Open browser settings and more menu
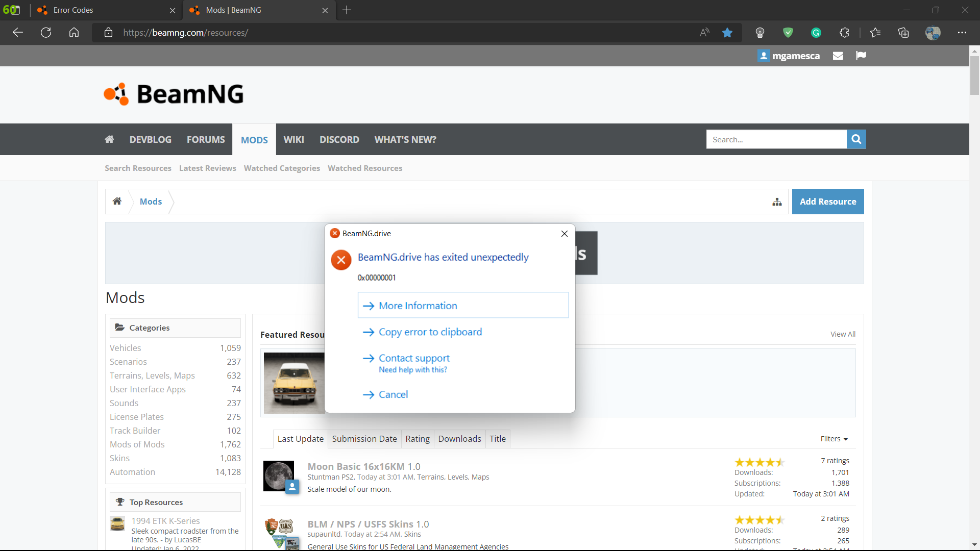This screenshot has width=980, height=551. pos(962,33)
